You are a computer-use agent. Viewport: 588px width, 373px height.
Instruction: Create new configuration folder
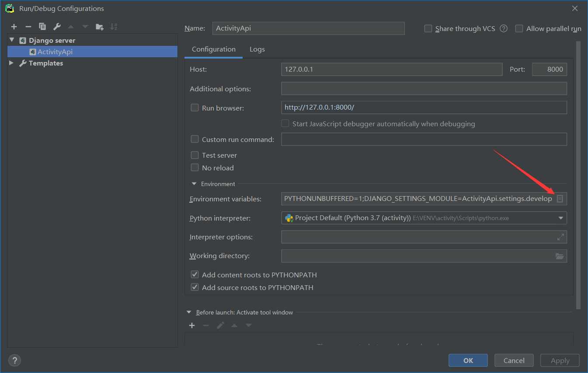tap(100, 27)
